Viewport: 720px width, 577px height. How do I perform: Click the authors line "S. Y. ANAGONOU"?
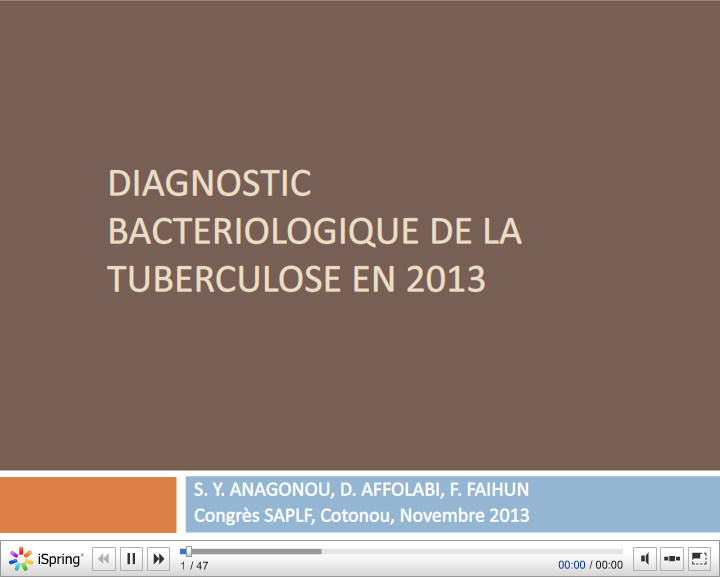tap(361, 490)
